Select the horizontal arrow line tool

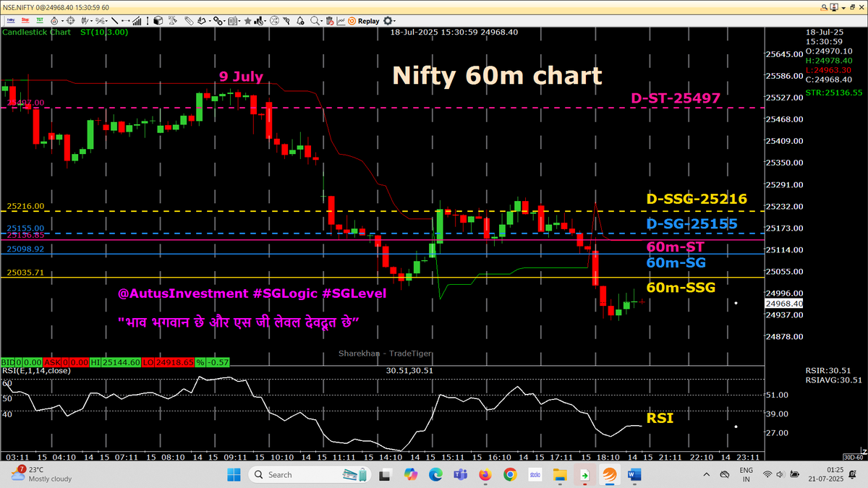click(x=126, y=21)
